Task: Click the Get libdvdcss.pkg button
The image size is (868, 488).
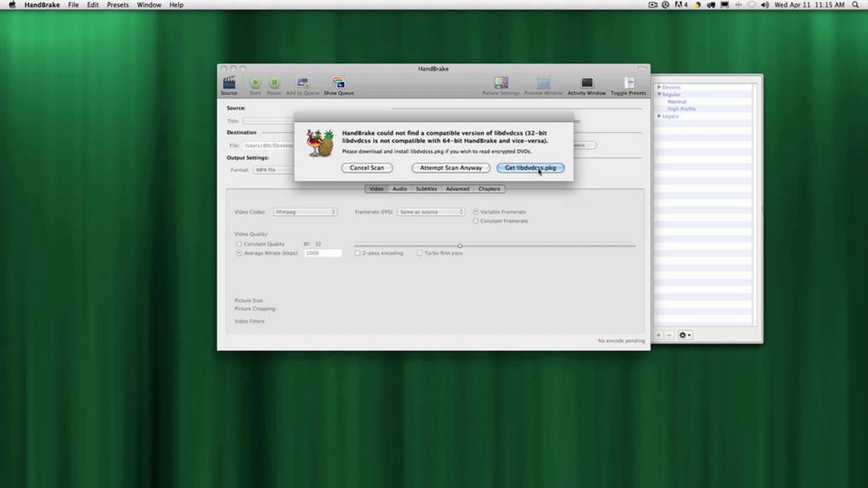Action: coord(530,168)
